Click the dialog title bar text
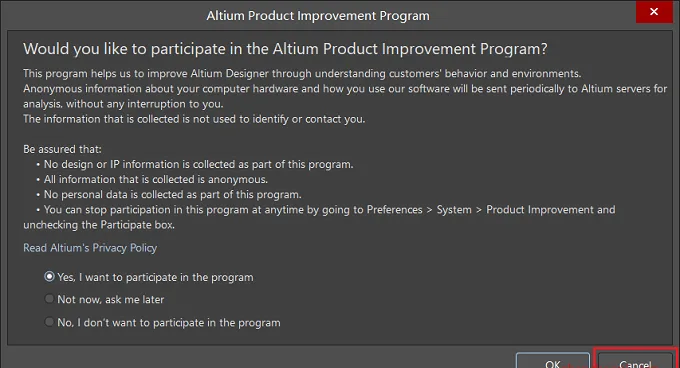680x368 pixels. click(318, 16)
